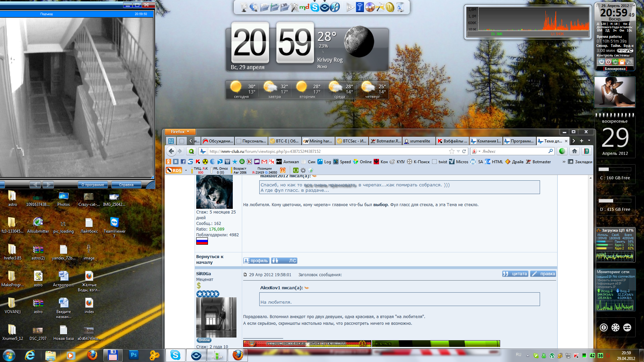Toggle the bookmark star in address bar
The height and width of the screenshot is (362, 644).
pos(452,151)
